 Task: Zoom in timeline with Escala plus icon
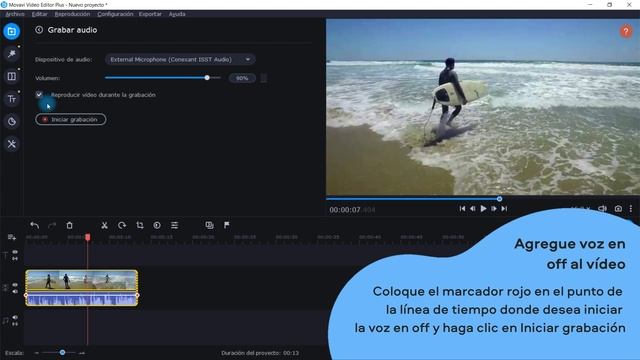click(x=82, y=353)
